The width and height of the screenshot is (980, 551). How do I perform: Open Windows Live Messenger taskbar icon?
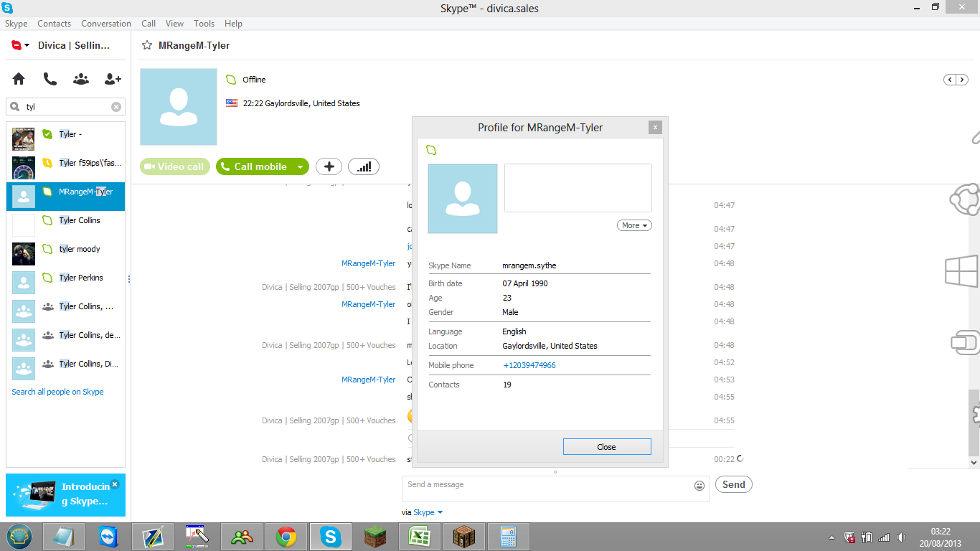(242, 537)
